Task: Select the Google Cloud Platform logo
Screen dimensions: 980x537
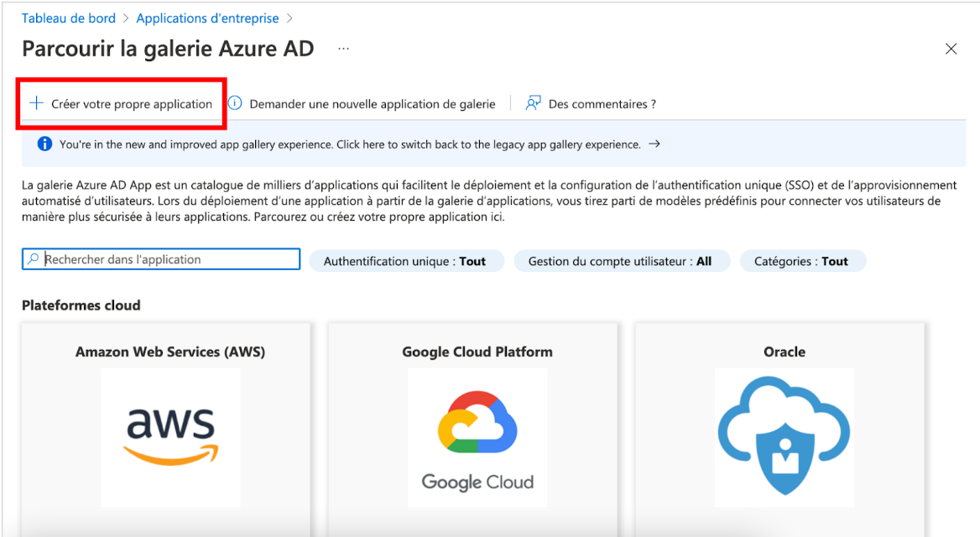Action: coord(477,436)
